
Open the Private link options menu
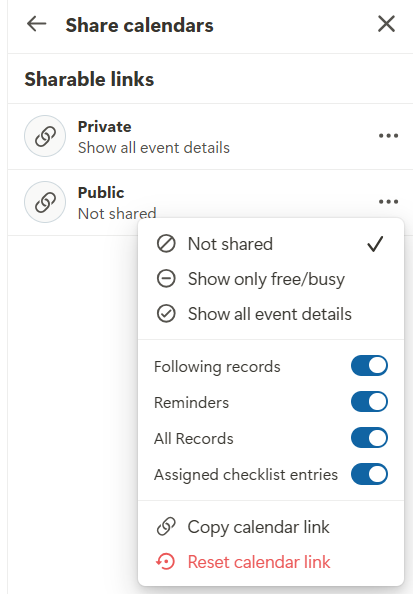coord(388,136)
